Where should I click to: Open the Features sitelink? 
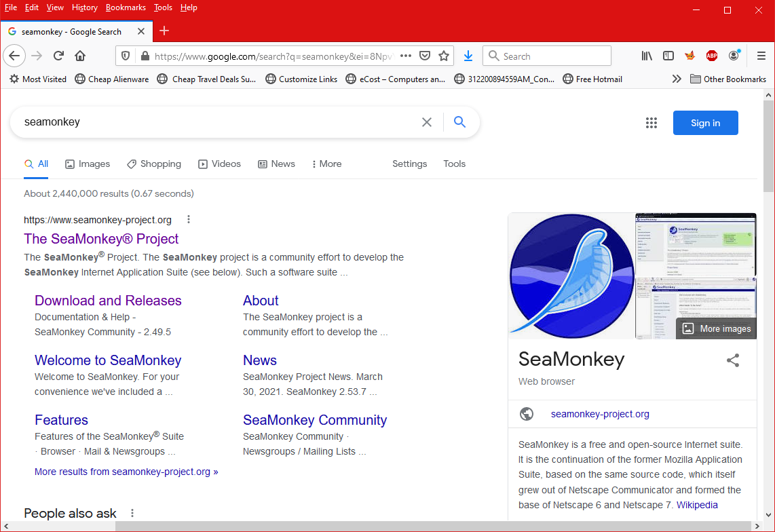61,420
